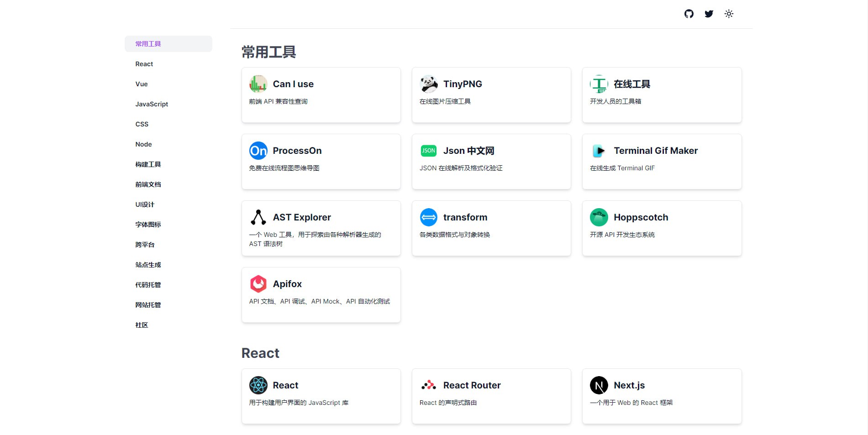Click the text 用于构建用户界面的 JavaScript 库
868x435 pixels.
coord(299,403)
